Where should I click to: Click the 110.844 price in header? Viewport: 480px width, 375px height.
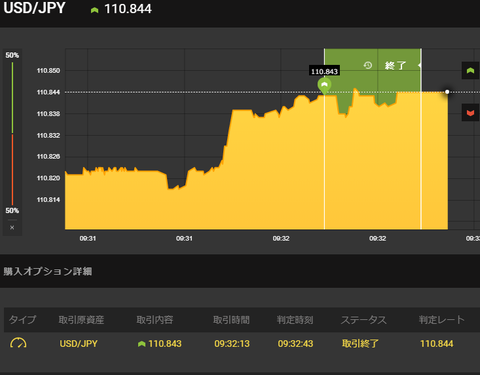point(128,9)
